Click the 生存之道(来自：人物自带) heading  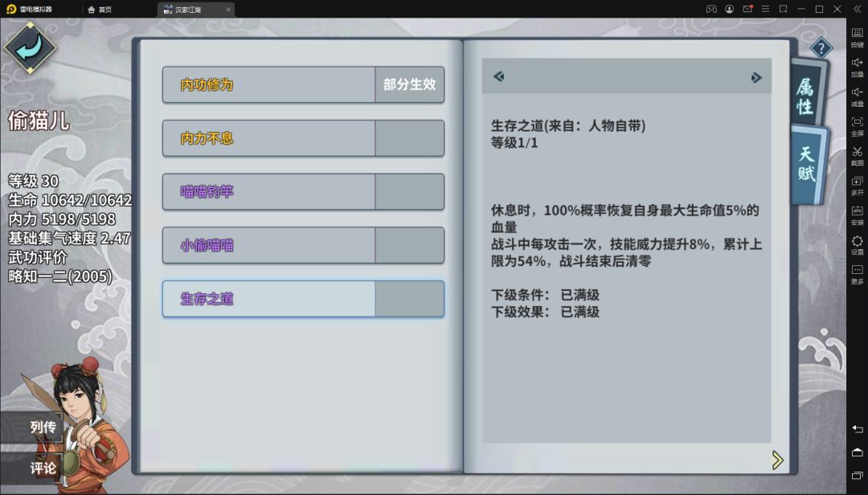tap(568, 125)
